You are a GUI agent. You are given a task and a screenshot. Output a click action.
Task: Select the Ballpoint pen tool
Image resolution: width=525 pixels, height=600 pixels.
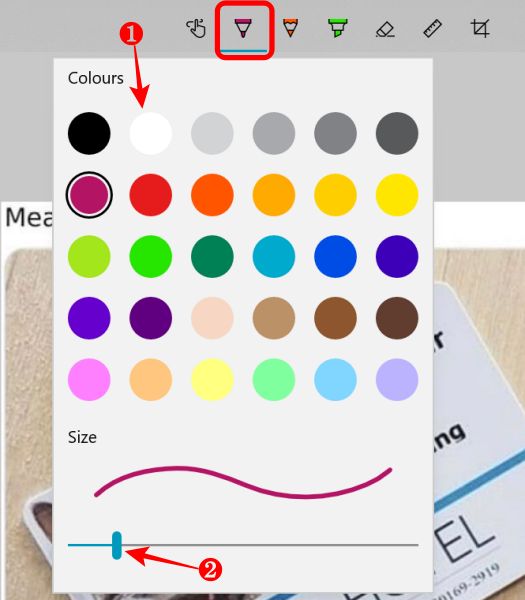pos(243,29)
